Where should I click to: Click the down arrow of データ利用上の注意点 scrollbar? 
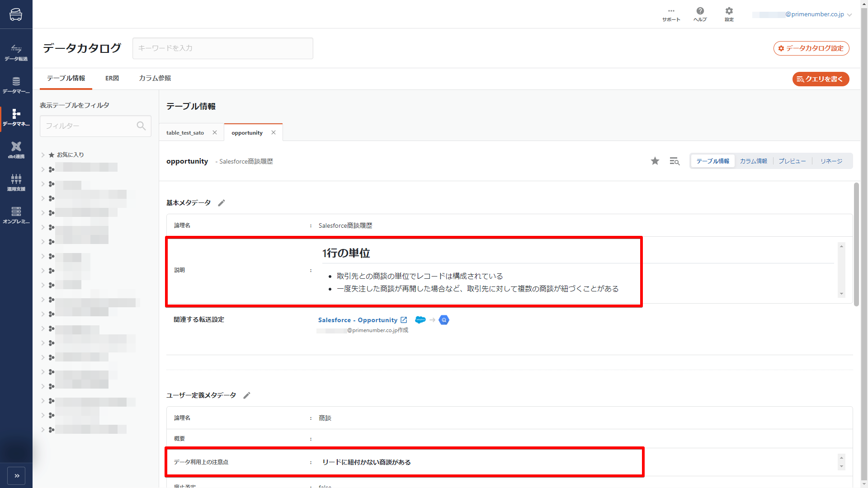[841, 466]
